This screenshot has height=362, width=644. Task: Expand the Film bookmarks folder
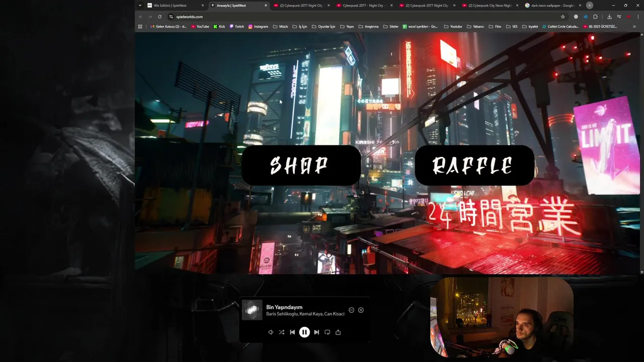pos(495,27)
